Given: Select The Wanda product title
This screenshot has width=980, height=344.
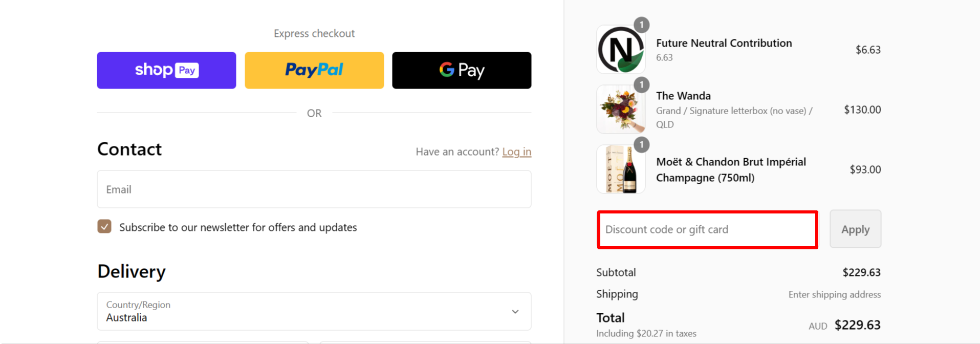Looking at the screenshot, I should 683,95.
